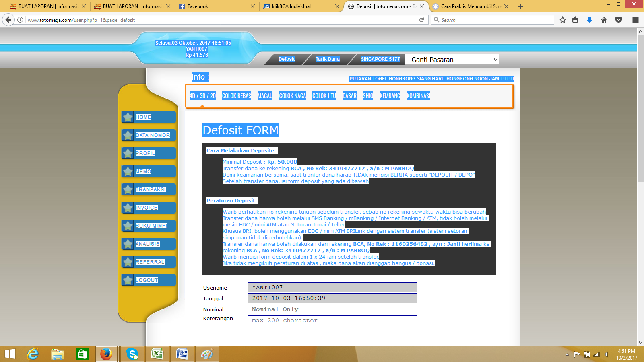Reload the page with refresh icon
644x362 pixels.
[421, 20]
